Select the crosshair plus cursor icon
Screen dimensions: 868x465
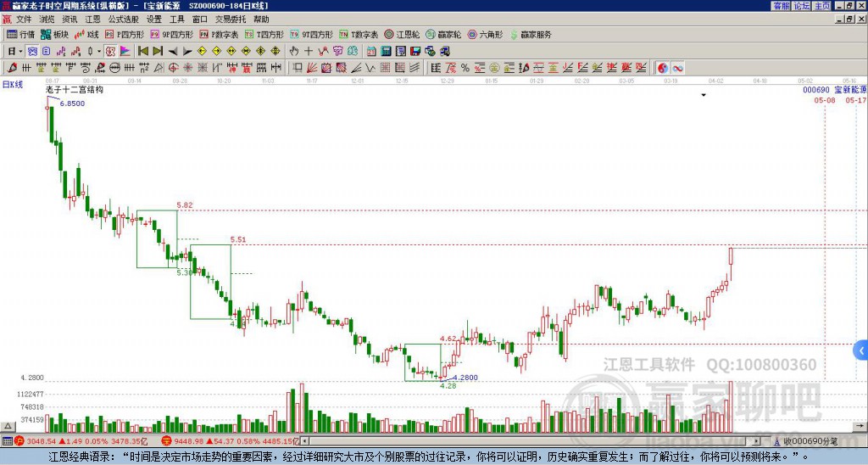click(x=309, y=51)
